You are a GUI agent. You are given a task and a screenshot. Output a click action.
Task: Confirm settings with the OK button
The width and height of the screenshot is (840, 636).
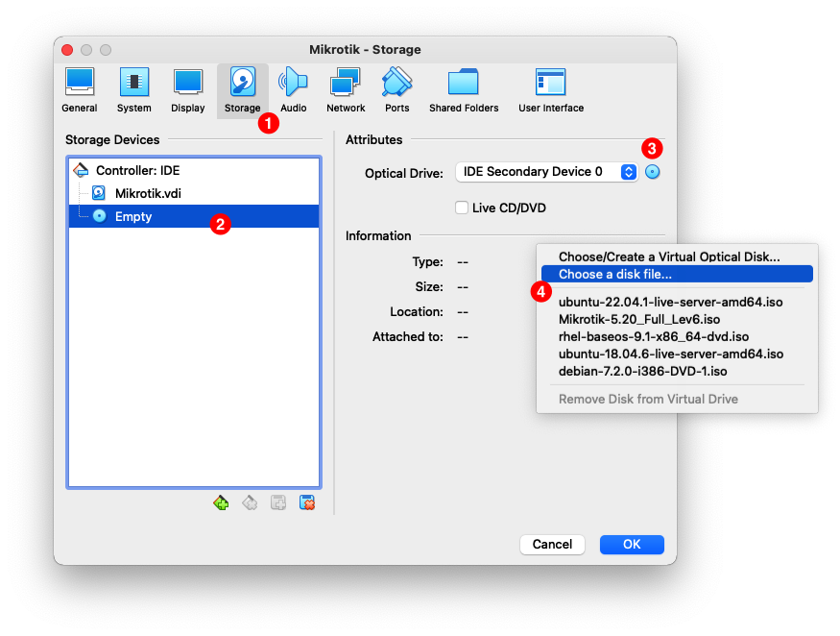point(631,544)
